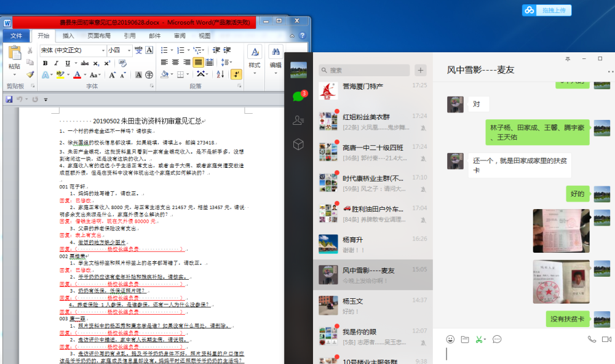Screen dimensions: 615x364
Task: Click the Clear Formatting eraser icon
Action: tap(122, 63)
